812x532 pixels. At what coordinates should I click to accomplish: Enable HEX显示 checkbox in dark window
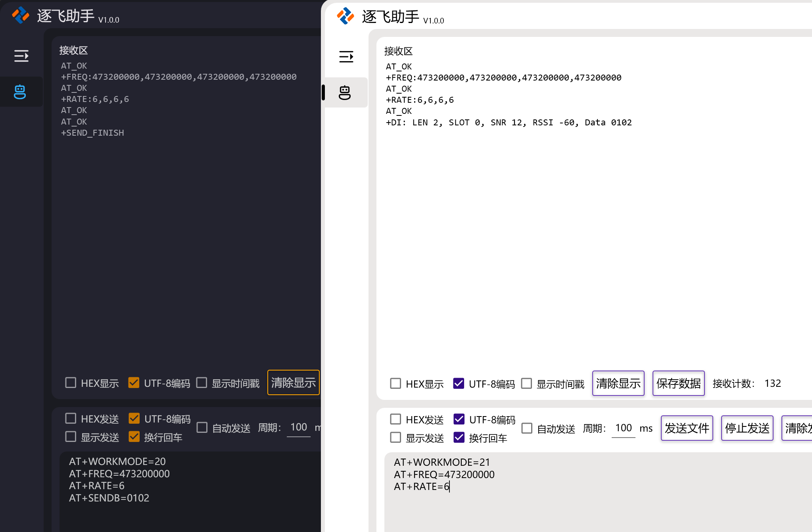[x=71, y=383]
